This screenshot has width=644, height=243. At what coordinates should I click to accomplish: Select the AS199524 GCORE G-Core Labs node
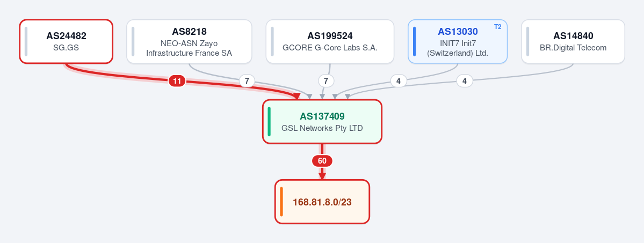click(330, 41)
